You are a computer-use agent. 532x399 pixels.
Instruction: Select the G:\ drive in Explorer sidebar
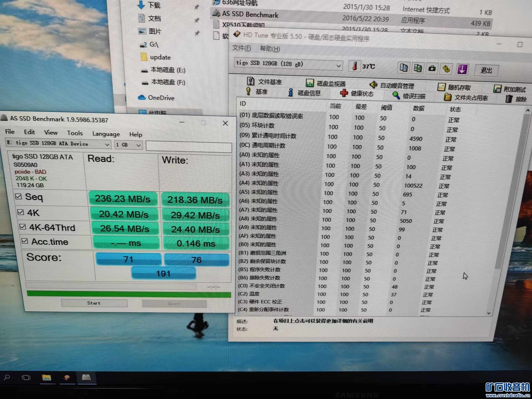[x=149, y=44]
